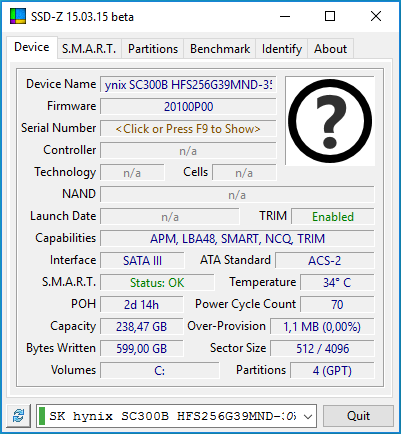Switch to the Device tab
This screenshot has width=401, height=434.
[32, 47]
